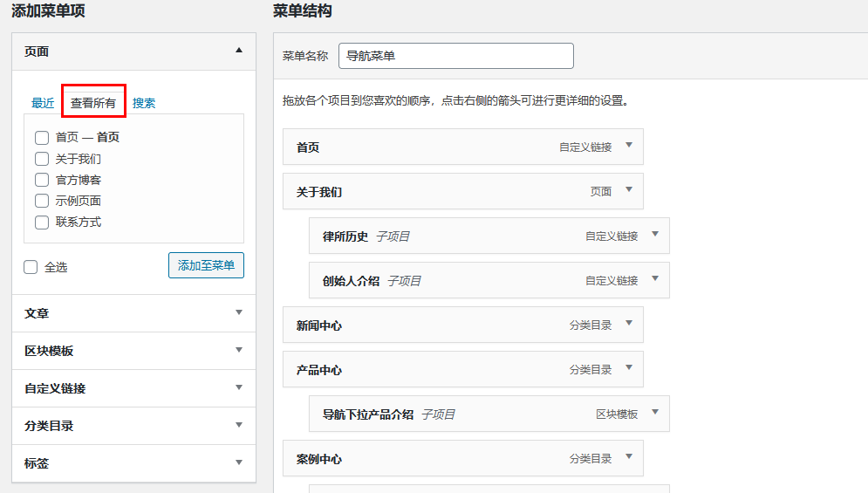Image resolution: width=868 pixels, height=493 pixels.
Task: Open the 标签 panel header title
Action: click(37, 463)
